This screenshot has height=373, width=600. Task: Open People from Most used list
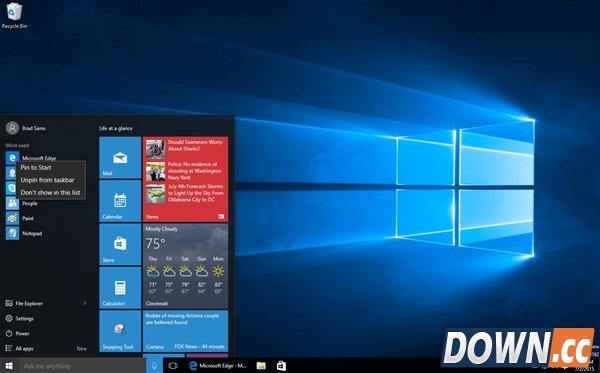(29, 203)
